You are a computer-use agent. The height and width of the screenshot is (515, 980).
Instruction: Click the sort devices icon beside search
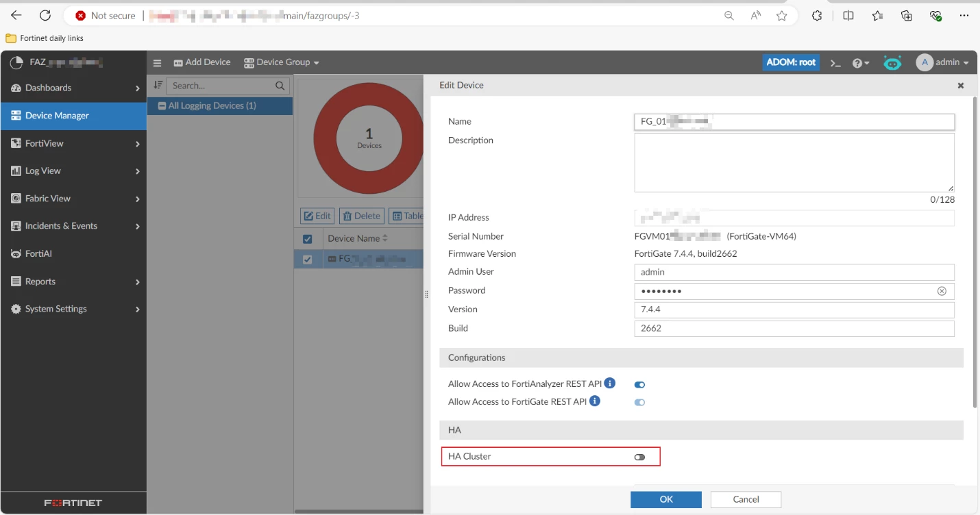point(158,86)
